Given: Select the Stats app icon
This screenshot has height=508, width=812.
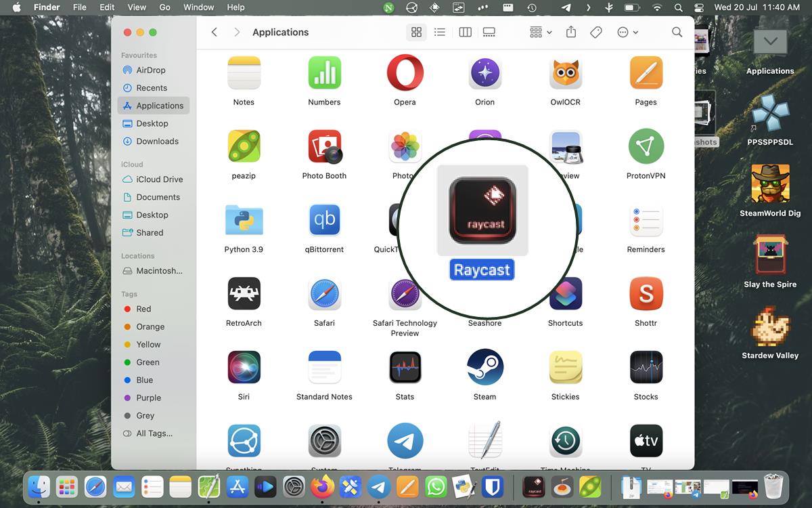Looking at the screenshot, I should coord(405,368).
